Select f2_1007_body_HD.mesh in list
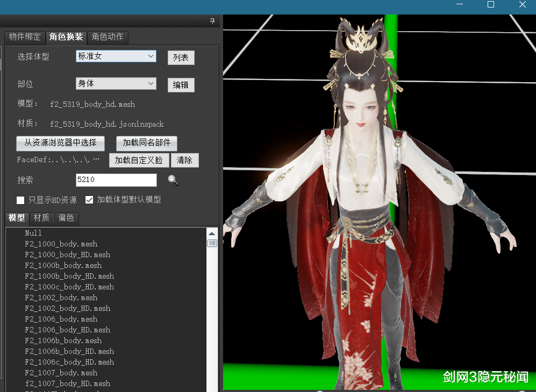The height and width of the screenshot is (392, 536). point(68,384)
